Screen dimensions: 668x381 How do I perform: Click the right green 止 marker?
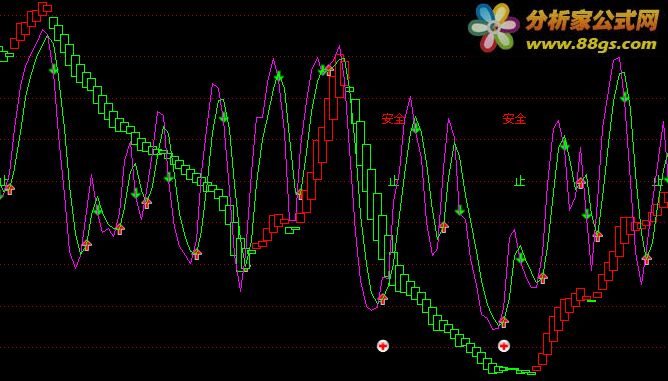click(519, 182)
